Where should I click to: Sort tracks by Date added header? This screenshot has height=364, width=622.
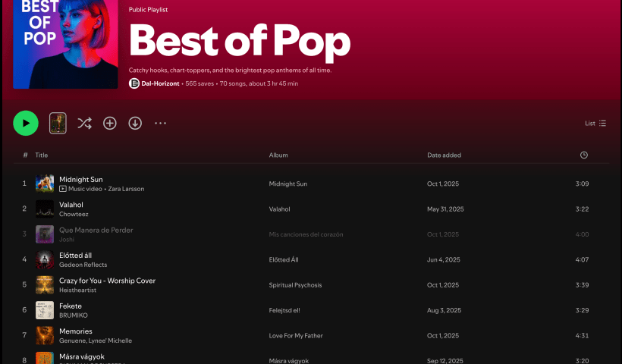[x=444, y=155]
